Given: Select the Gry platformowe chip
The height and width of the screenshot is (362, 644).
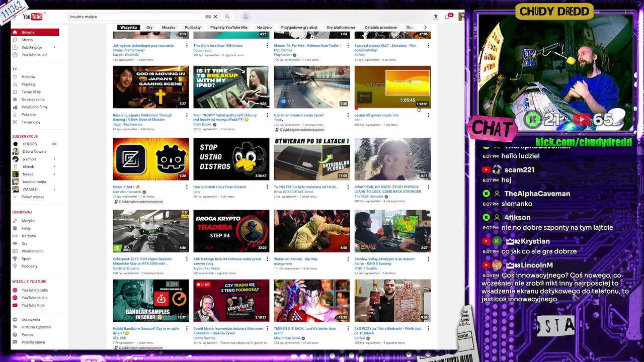Looking at the screenshot, I should (341, 27).
